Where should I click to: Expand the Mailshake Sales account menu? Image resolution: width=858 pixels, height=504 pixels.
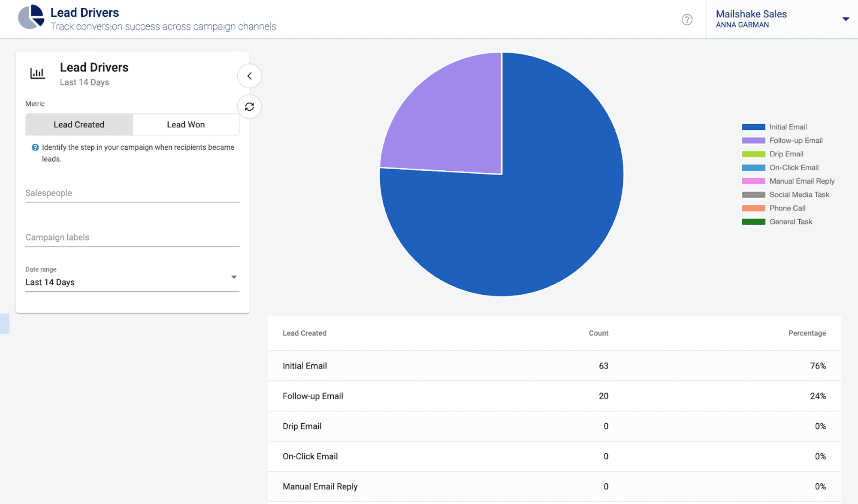click(846, 19)
